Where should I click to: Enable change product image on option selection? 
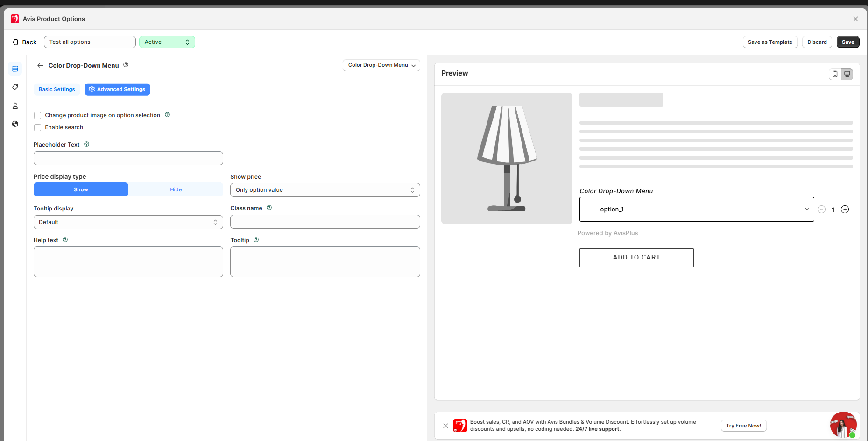(38, 115)
